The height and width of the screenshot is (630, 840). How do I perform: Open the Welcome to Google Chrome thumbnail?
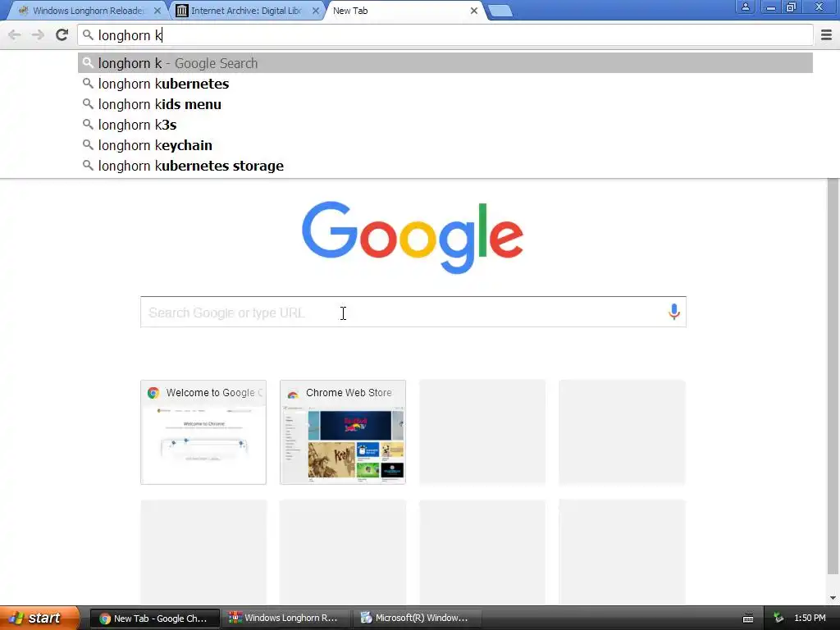tap(203, 432)
